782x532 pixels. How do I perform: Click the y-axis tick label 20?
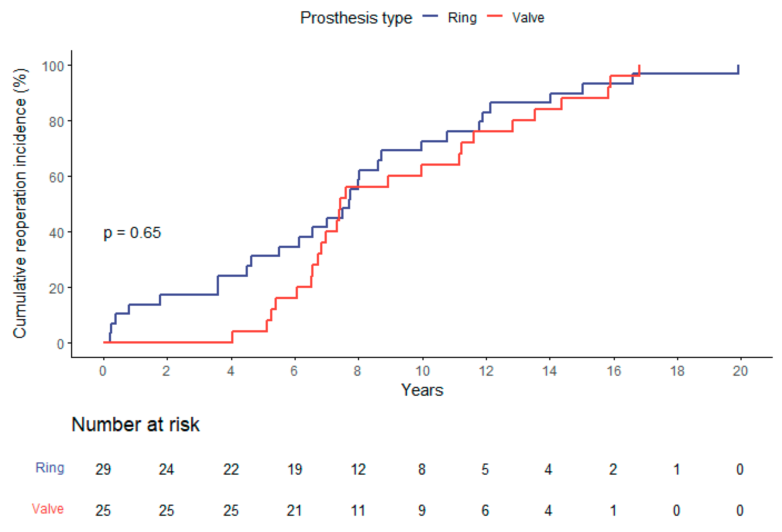(x=56, y=288)
